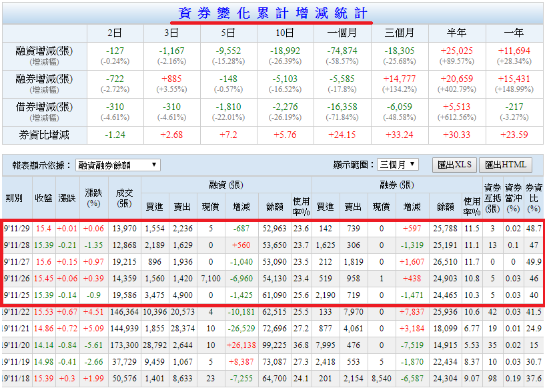The width and height of the screenshot is (547, 392).
Task: Open the 融資融券餘額 report basis dropdown
Action: click(x=117, y=165)
